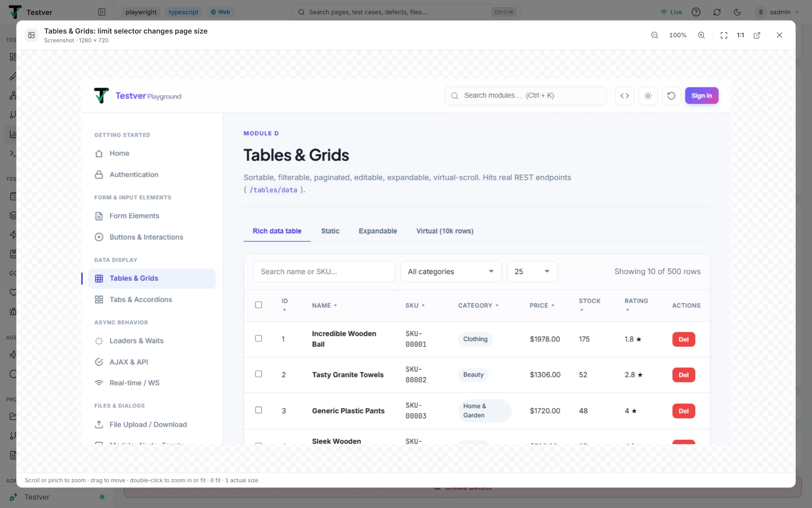The image size is (812, 508).
Task: Toggle the sun theme icon in Playground
Action: 648,96
